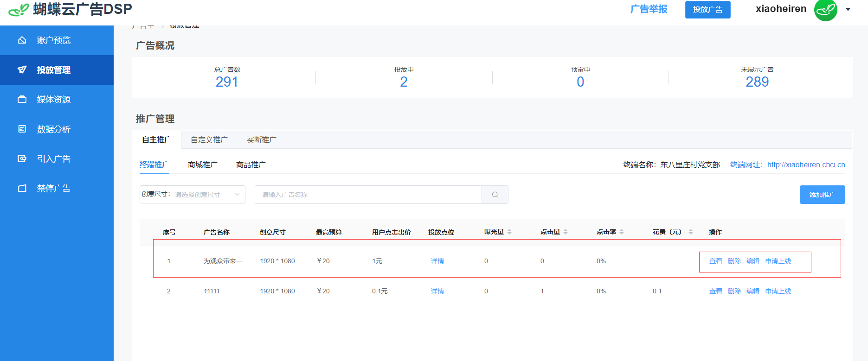Viewport: 868px width, 361px height.
Task: Sort table by 曝光量 column
Action: (509, 232)
